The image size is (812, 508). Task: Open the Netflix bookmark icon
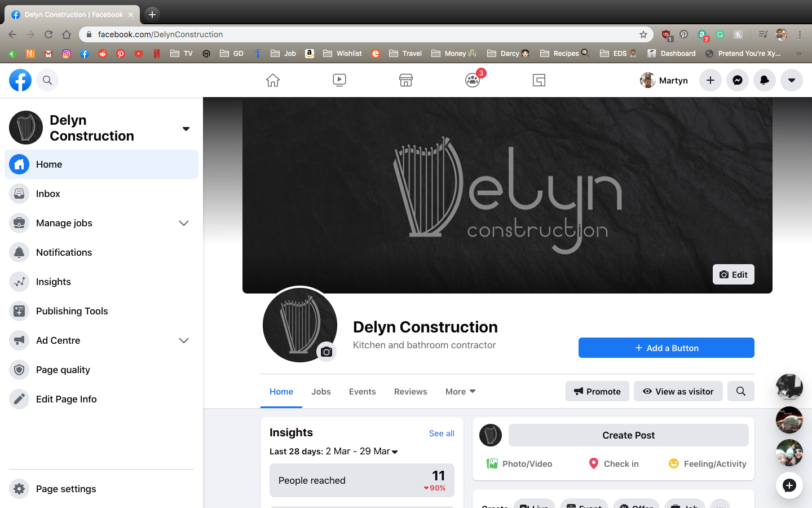[x=157, y=54]
